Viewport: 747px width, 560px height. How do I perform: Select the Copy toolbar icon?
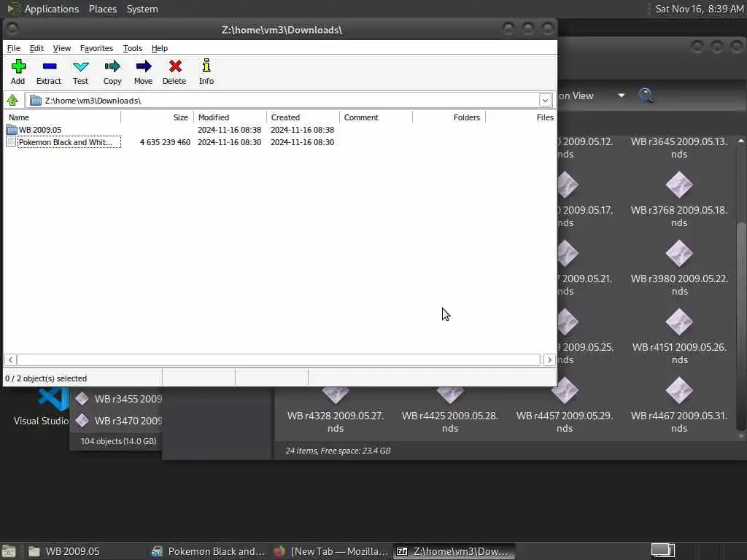click(x=112, y=72)
